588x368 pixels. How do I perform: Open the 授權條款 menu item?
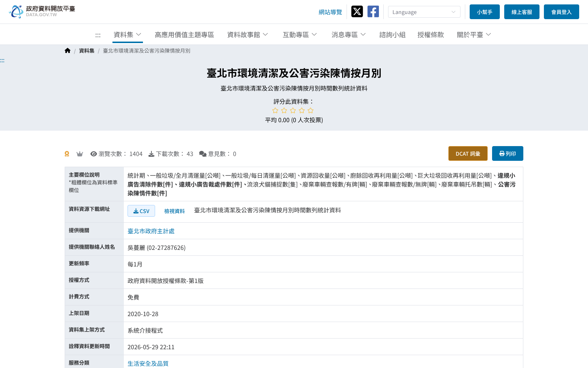pos(431,35)
